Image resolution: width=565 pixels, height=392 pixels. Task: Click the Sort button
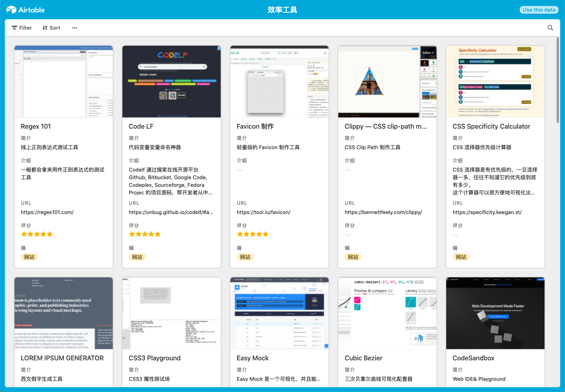click(x=51, y=28)
